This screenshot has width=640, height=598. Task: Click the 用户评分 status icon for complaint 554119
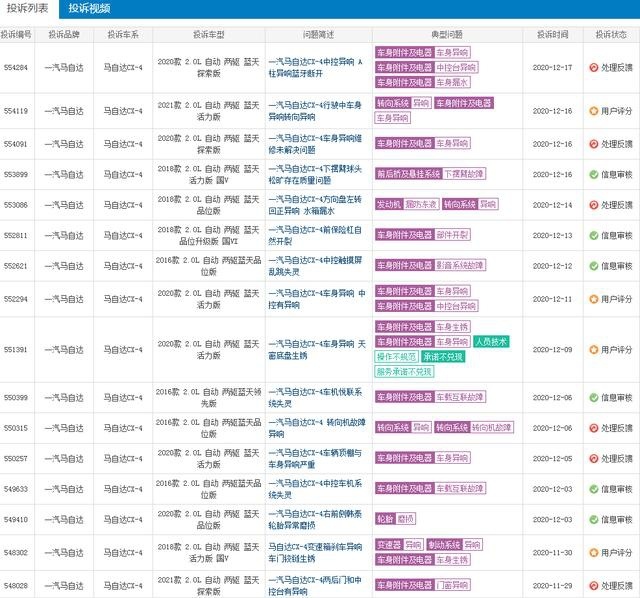(593, 111)
